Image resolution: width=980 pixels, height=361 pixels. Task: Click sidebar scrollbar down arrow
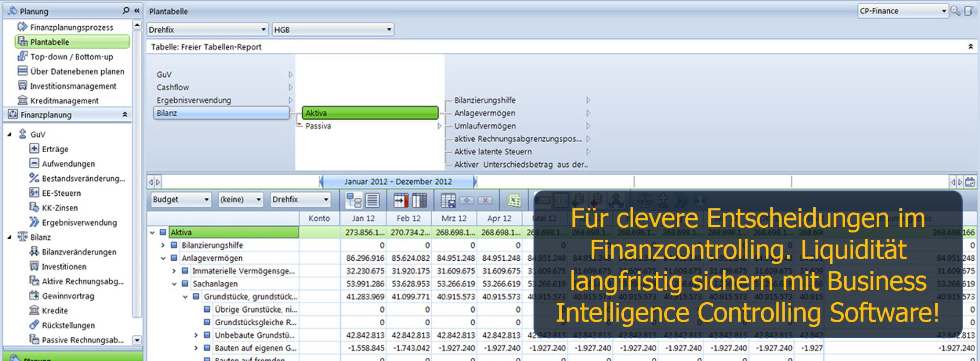point(137,340)
